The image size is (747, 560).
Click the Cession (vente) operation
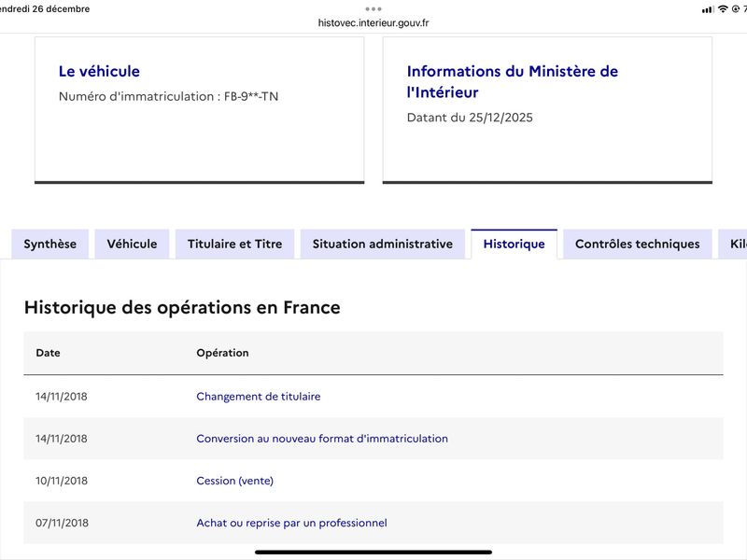(x=235, y=481)
